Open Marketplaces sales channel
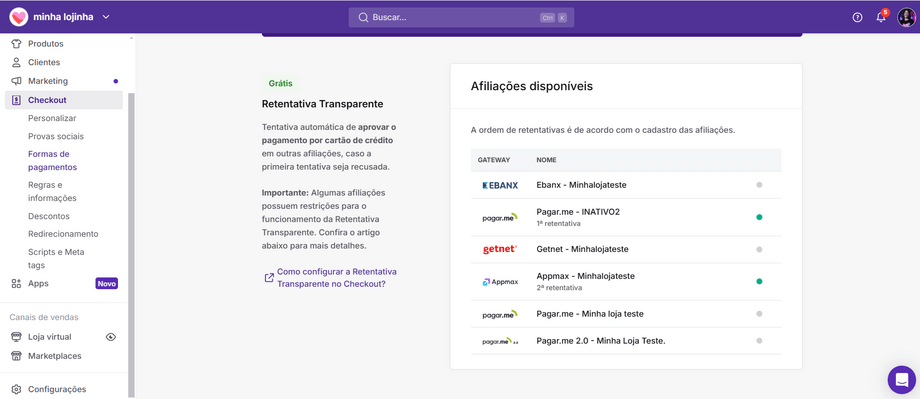This screenshot has height=399, width=920. point(55,356)
